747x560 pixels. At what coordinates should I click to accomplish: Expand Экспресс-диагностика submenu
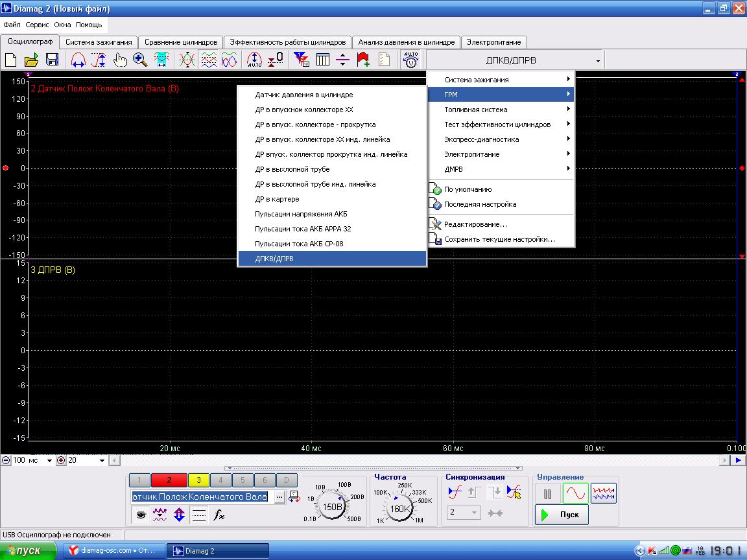point(501,139)
